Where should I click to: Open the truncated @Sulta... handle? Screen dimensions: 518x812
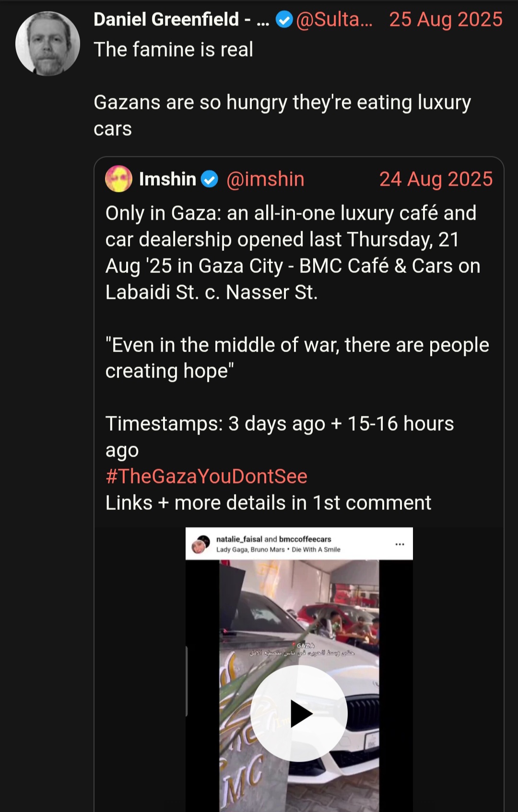coord(334,20)
